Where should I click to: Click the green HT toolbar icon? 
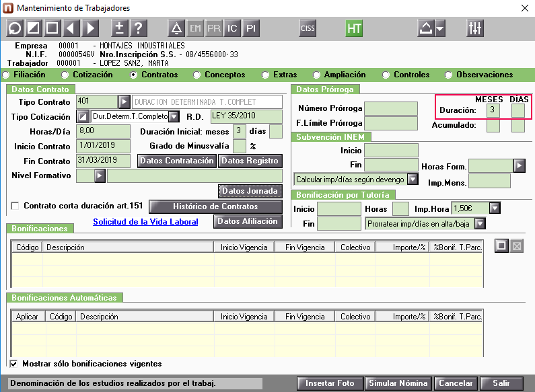(x=354, y=28)
